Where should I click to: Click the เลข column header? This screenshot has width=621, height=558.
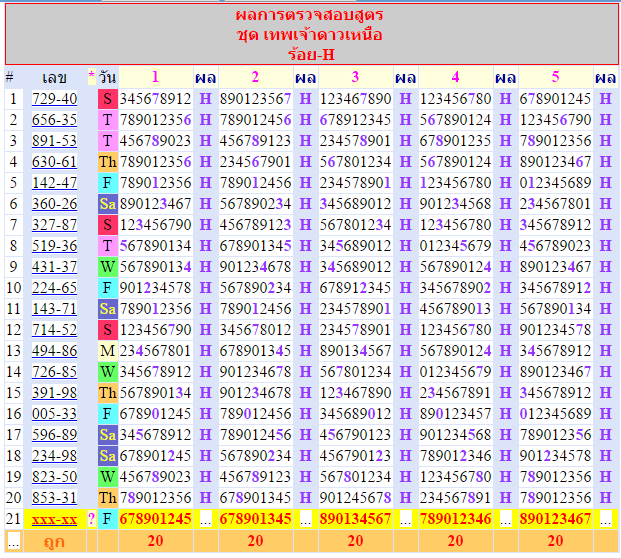tap(54, 78)
